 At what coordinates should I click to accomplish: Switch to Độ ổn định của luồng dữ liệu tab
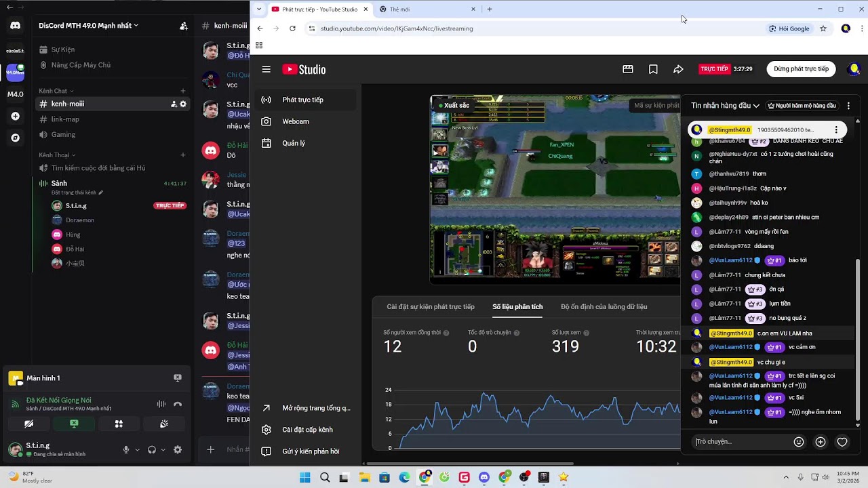(604, 307)
